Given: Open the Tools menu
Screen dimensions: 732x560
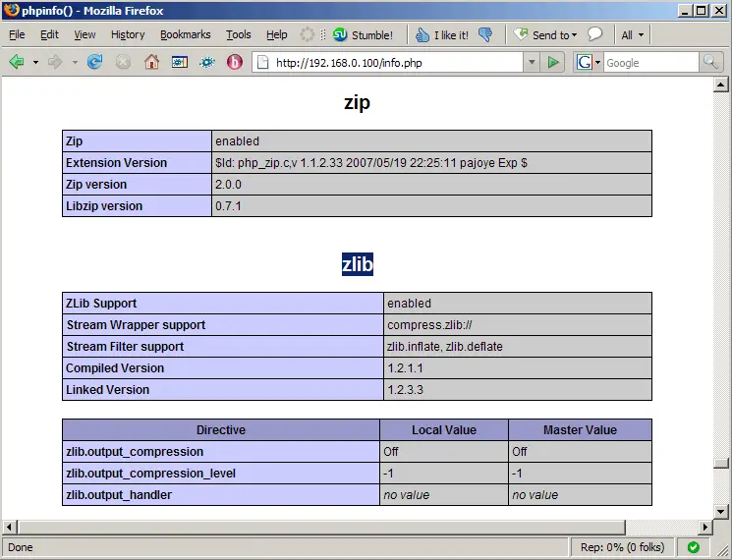Looking at the screenshot, I should tap(238, 34).
